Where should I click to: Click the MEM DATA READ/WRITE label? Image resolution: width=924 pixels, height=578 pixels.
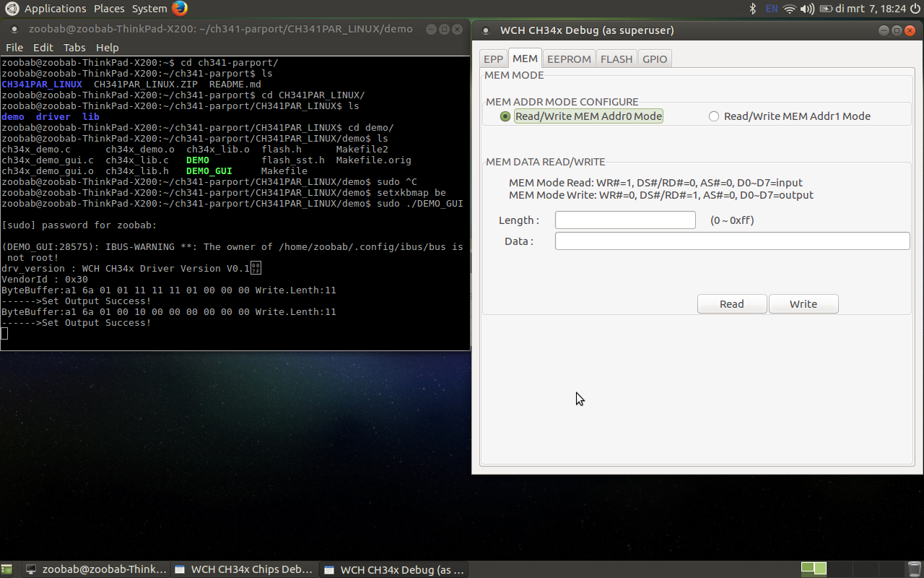pos(546,162)
